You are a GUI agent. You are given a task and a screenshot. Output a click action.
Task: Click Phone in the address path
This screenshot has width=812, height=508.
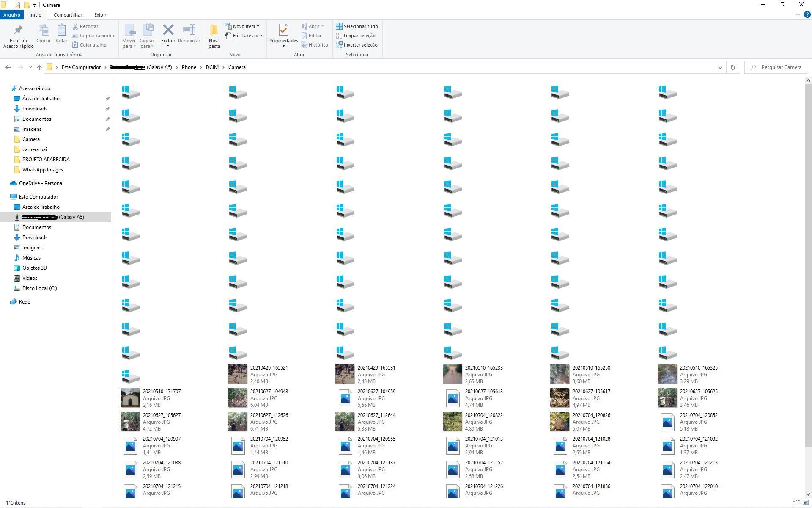[189, 67]
